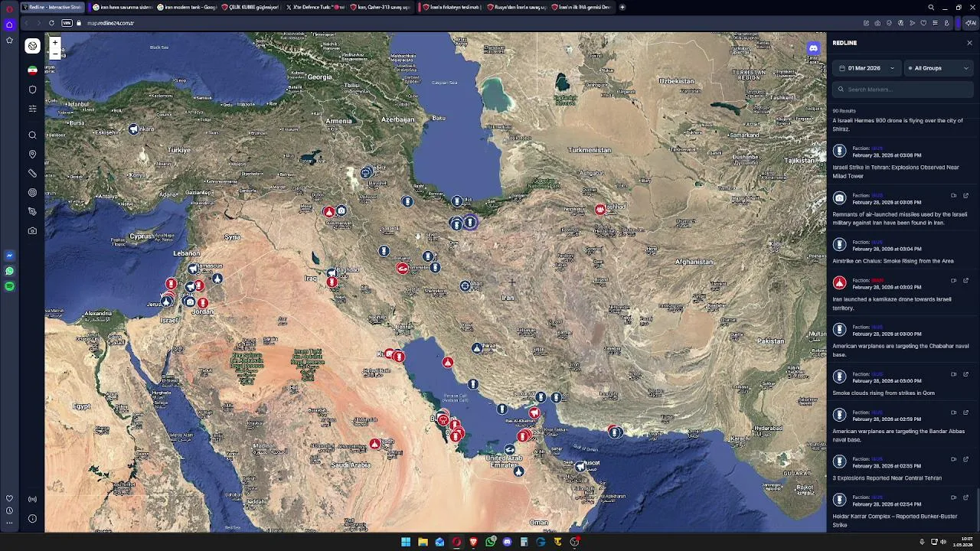Viewport: 980px width, 551px height.
Task: Open the filter sliders icon in sidebar
Action: (x=32, y=109)
